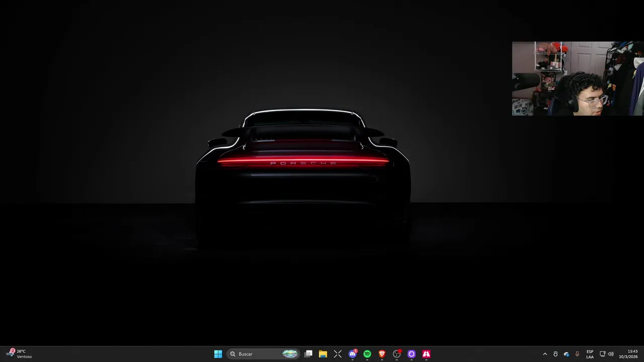Image resolution: width=644 pixels, height=362 pixels.
Task: Open the crossed-lines X app on the taskbar
Action: pos(338,354)
